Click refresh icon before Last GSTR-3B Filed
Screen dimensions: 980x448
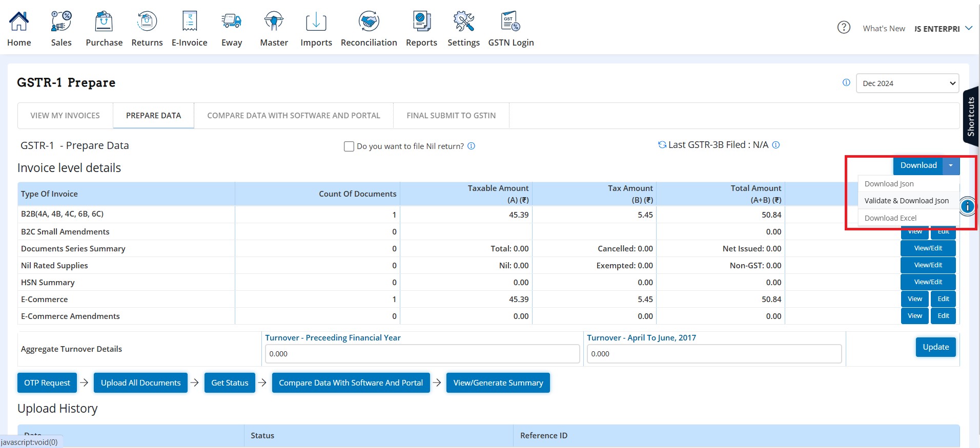click(x=662, y=145)
